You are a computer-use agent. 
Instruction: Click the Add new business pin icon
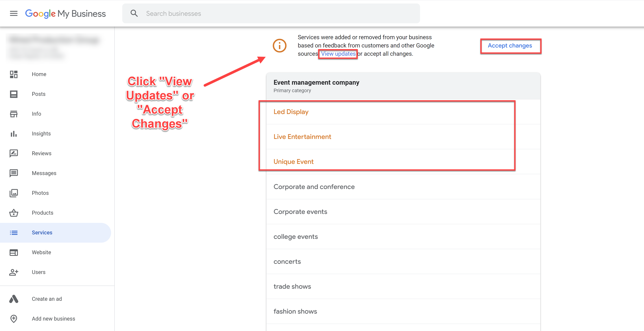[x=14, y=319]
